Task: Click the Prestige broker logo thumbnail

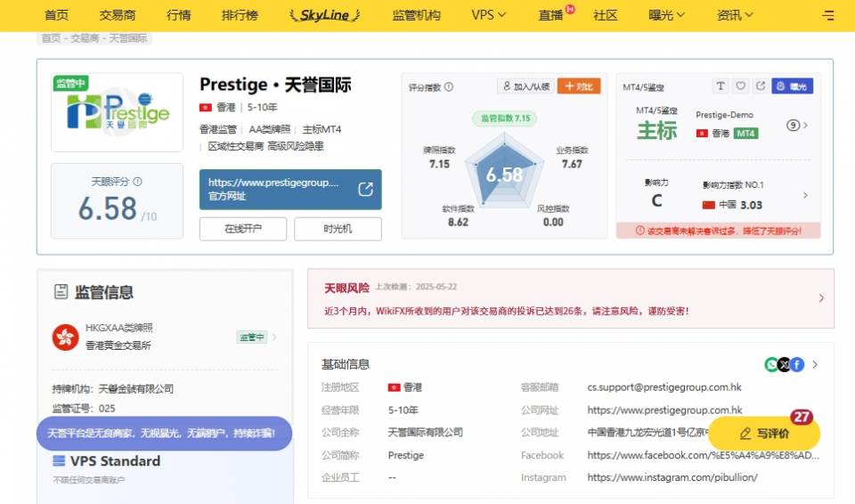Action: coord(117,112)
